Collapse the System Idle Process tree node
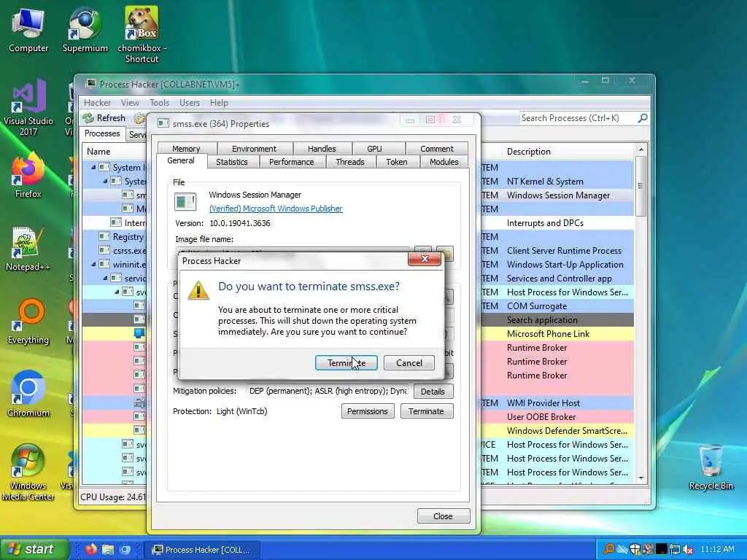The height and width of the screenshot is (560, 747). point(93,168)
